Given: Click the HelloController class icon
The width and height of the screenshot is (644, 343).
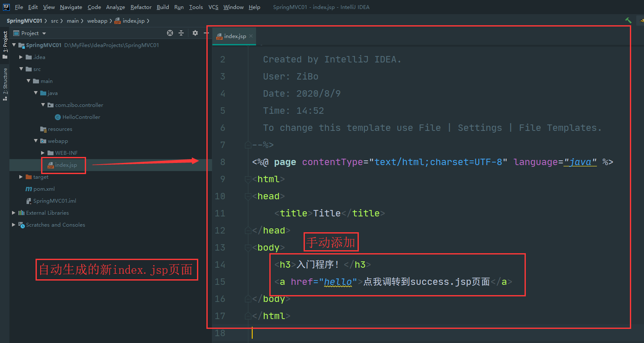Looking at the screenshot, I should (x=58, y=117).
